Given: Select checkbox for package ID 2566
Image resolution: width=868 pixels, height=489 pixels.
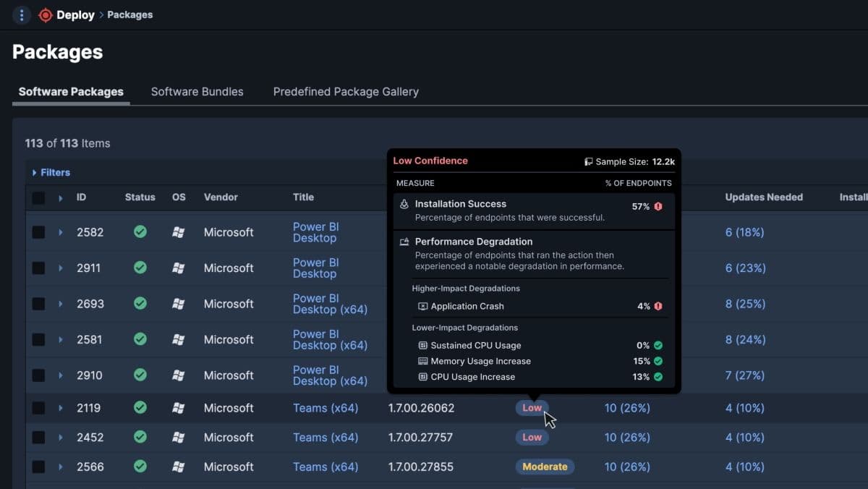Looking at the screenshot, I should pyautogui.click(x=38, y=467).
